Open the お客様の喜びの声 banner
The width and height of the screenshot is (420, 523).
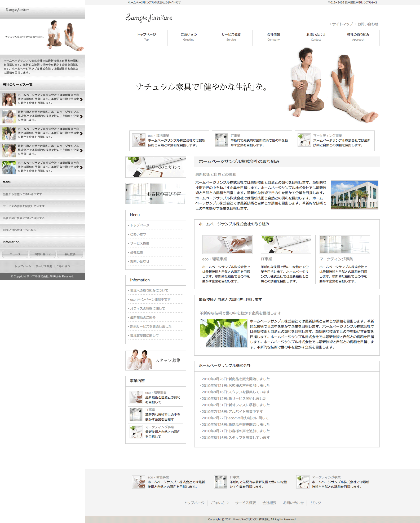156,194
